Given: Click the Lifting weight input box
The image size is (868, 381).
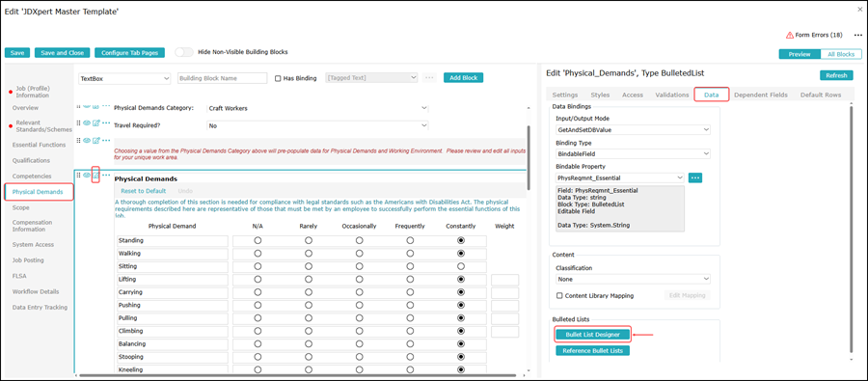Looking at the screenshot, I should click(504, 280).
